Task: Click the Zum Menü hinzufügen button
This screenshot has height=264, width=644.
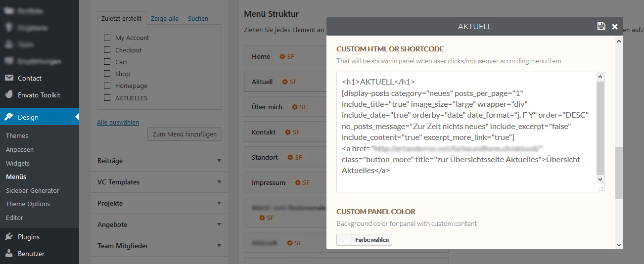Action: coord(185,134)
